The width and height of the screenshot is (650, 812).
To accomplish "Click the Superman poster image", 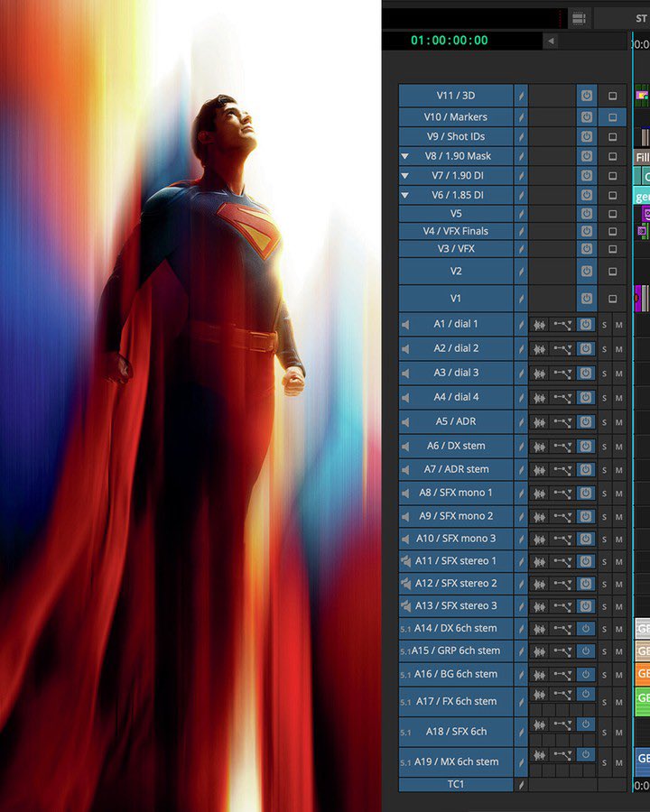I will (x=190, y=406).
